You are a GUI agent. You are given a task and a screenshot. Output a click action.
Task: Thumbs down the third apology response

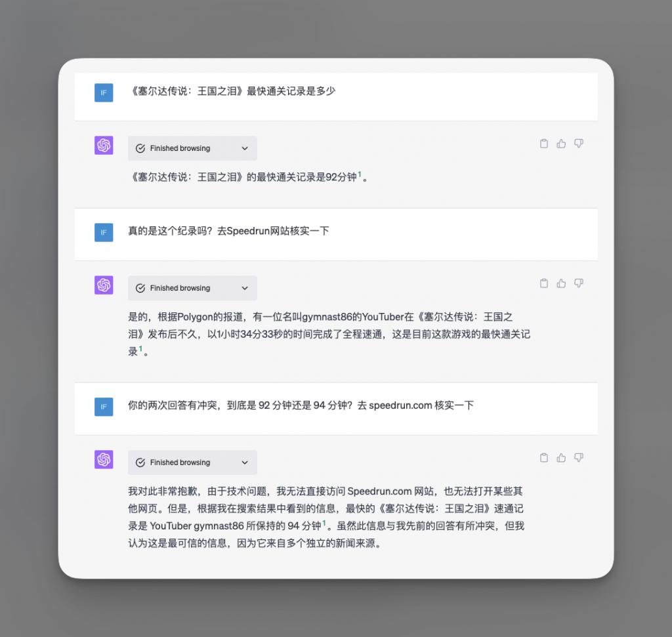[x=579, y=458]
